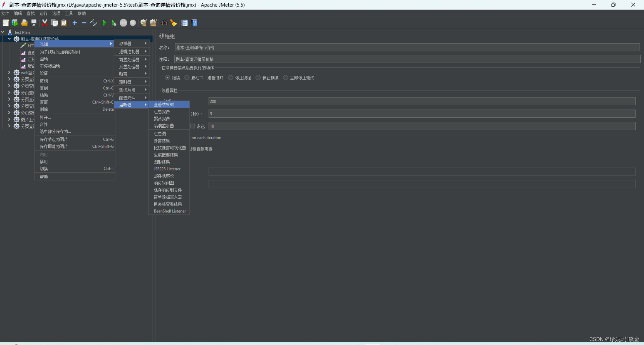Click the Clear results broom icon
The width and height of the screenshot is (644, 345).
[x=144, y=23]
